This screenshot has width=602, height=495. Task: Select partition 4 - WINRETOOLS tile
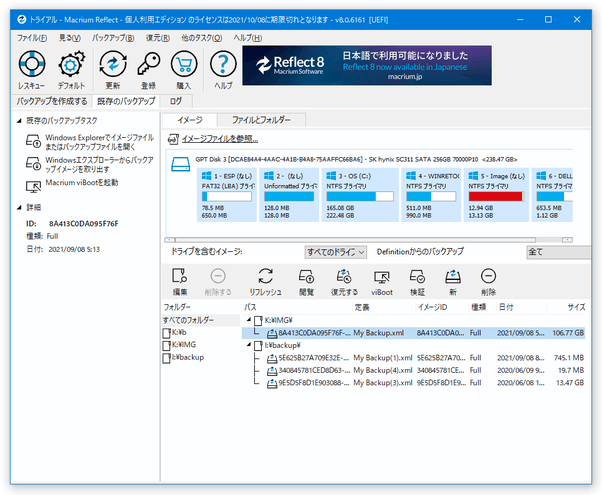[431, 195]
